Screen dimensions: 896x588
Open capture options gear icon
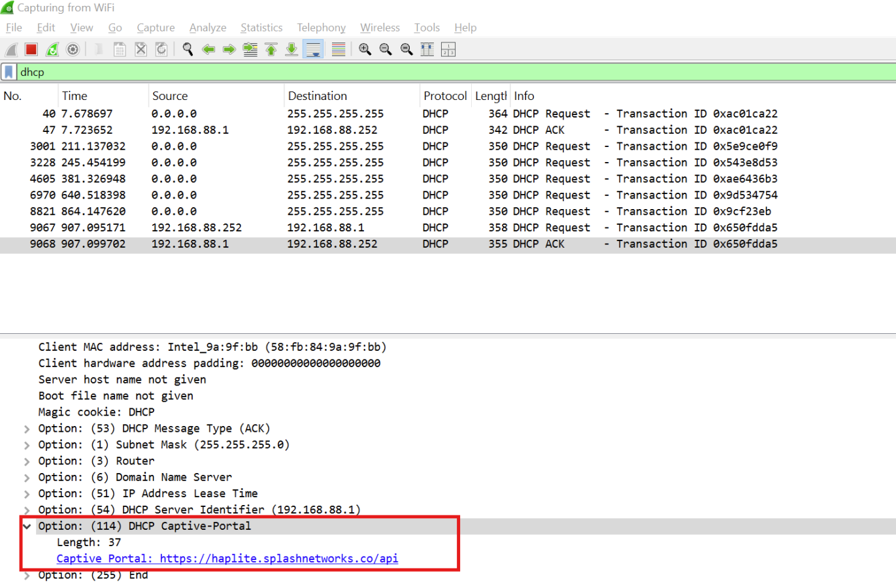[x=73, y=50]
